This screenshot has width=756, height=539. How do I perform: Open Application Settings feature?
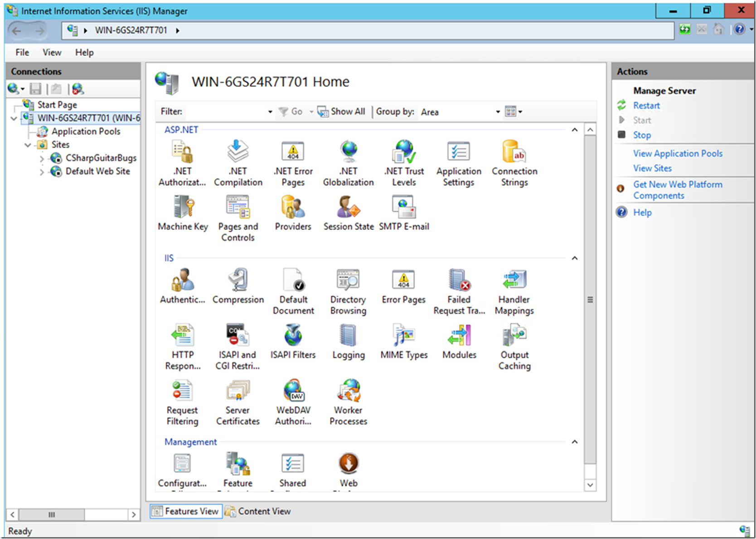click(459, 163)
